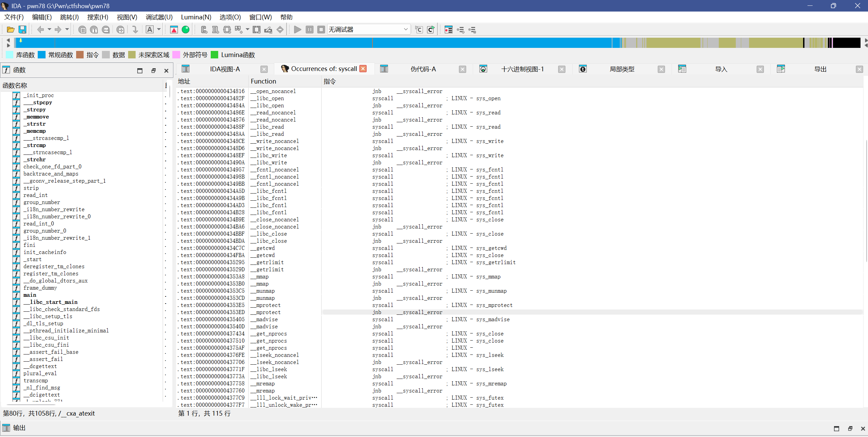868x437 pixels.
Task: Click the 未探索区域 olive legend swatch
Action: click(132, 55)
